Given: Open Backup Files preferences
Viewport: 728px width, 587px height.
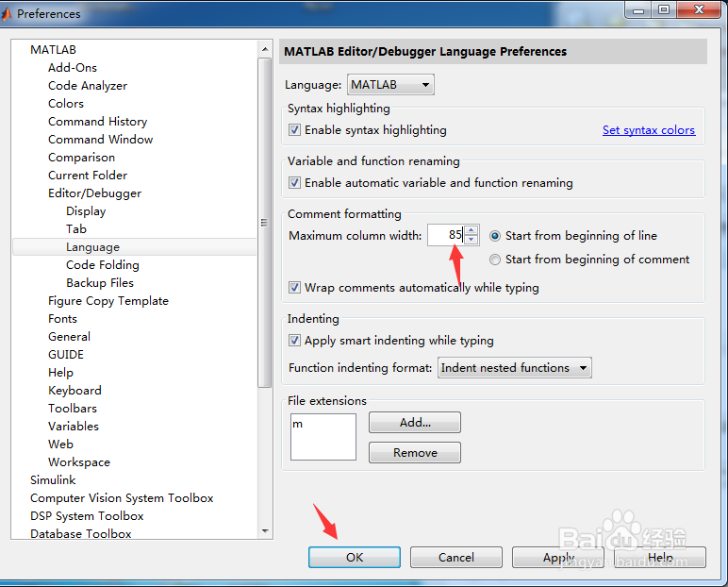Looking at the screenshot, I should tap(100, 283).
